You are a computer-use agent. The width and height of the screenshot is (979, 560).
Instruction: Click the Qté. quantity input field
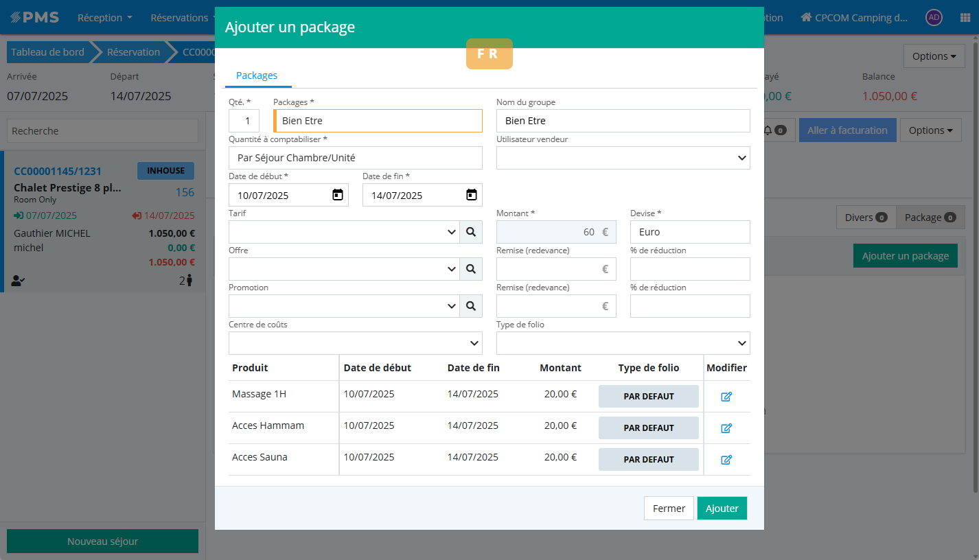[244, 121]
